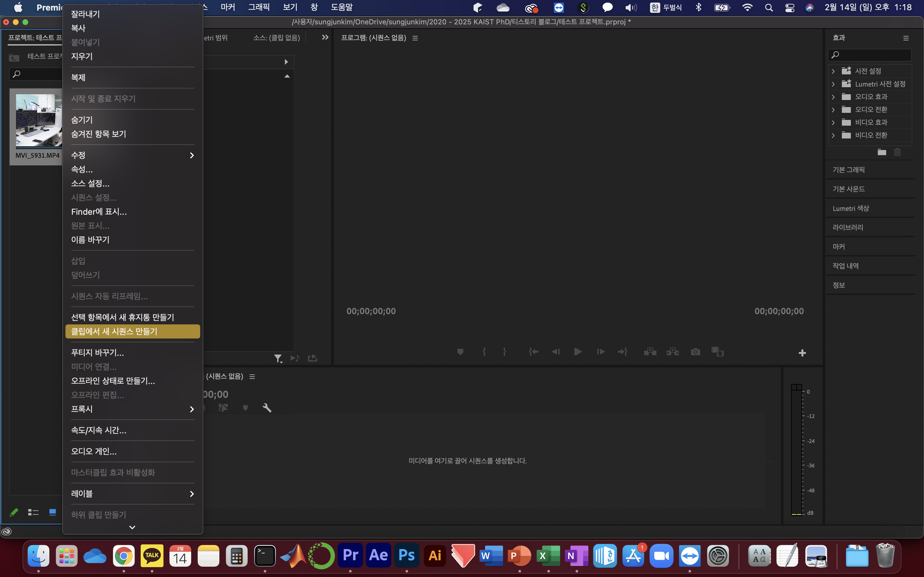The image size is (924, 577).
Task: Open the 기본 그래픽 panel
Action: pos(848,170)
